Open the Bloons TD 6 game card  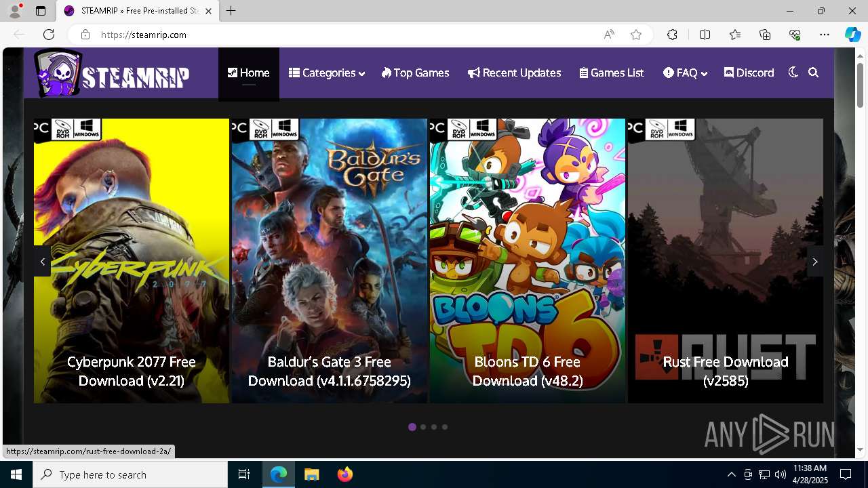coord(528,261)
